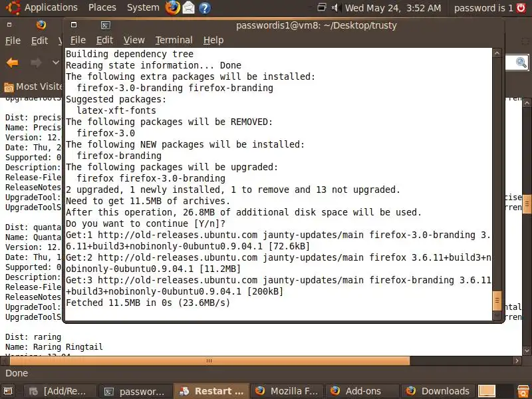The width and height of the screenshot is (532, 399).
Task: Click the red power shutdown icon
Action: click(x=521, y=7)
